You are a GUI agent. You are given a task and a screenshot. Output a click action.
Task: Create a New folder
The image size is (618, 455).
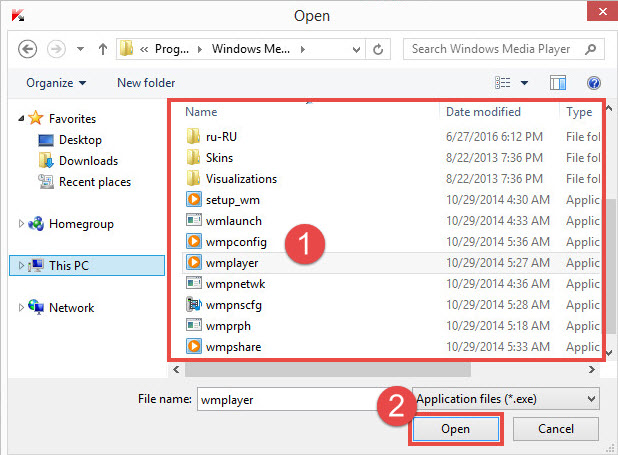pyautogui.click(x=146, y=83)
